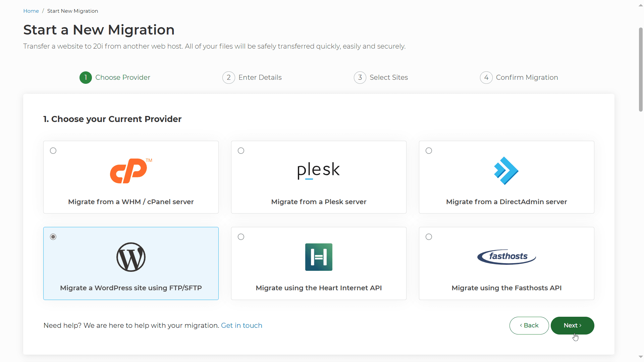Select the DirectAdmin server migration icon
The image size is (644, 362).
click(506, 170)
